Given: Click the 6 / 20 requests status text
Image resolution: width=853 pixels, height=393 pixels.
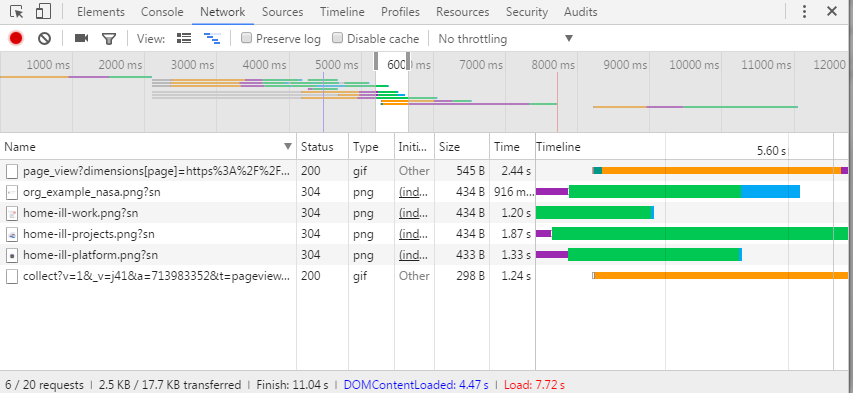Looking at the screenshot, I should point(45,385).
